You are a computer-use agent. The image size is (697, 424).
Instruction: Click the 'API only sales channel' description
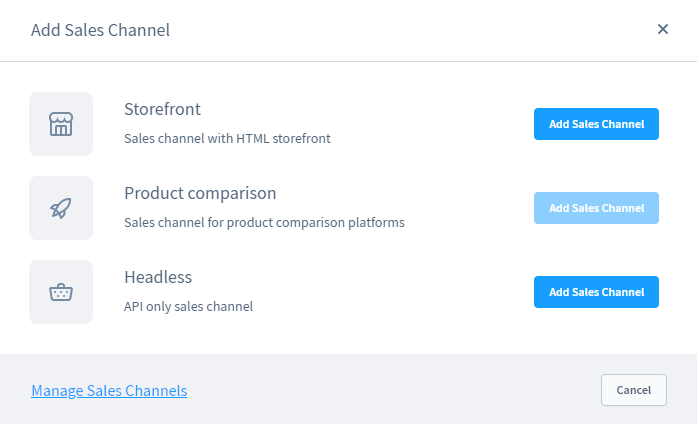pos(188,306)
